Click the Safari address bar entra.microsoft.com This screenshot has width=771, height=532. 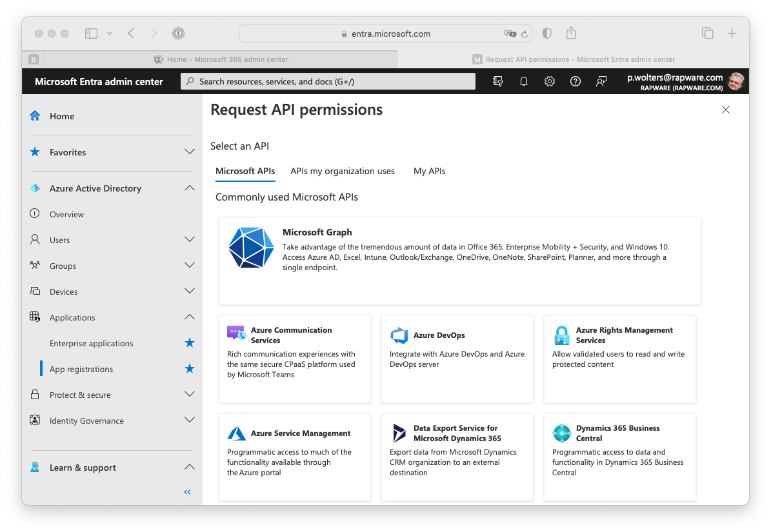click(x=386, y=34)
